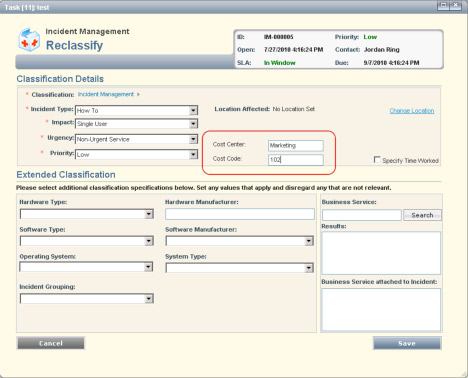Click into the Cost Code field
Viewport: 468px width, 378px height.
[x=296, y=160]
